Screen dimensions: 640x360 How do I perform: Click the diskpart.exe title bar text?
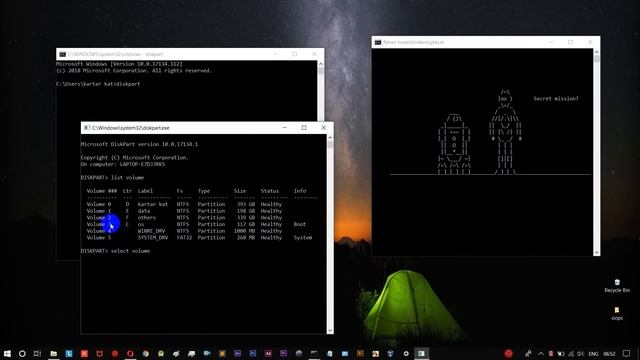(x=131, y=128)
